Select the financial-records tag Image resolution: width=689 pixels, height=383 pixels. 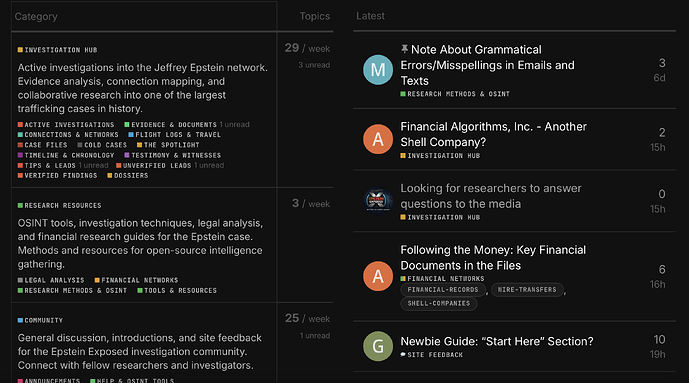[443, 290]
